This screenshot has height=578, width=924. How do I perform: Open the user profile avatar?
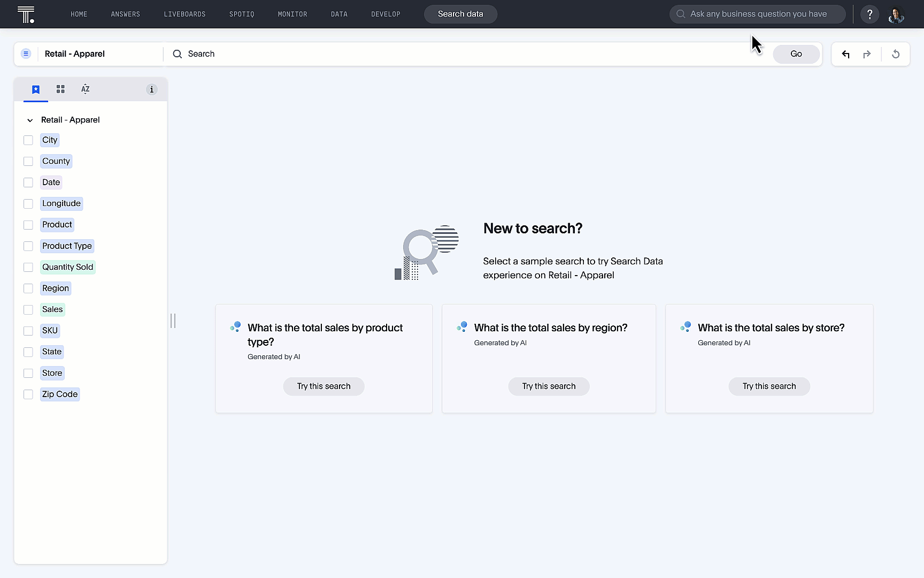point(896,14)
